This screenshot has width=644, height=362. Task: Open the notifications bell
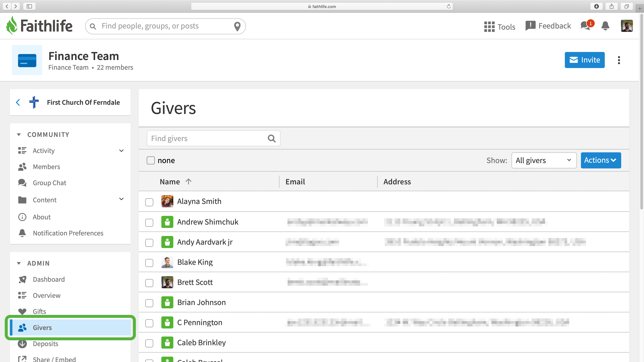(x=605, y=26)
